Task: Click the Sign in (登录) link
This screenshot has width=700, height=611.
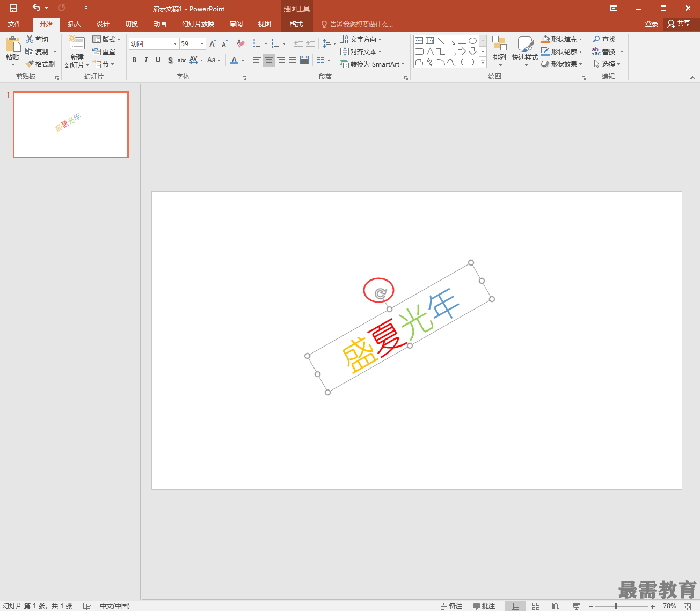Action: point(651,24)
